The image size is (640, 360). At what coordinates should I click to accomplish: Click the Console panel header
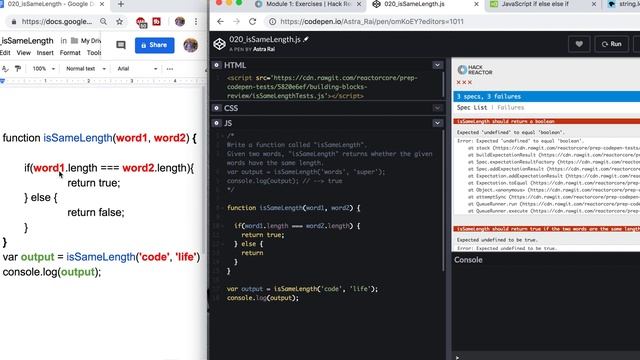468,260
